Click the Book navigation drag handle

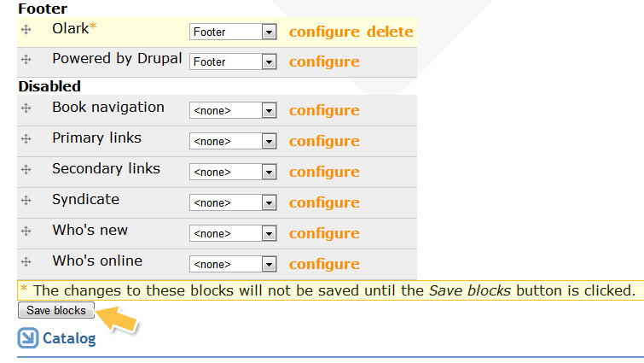(26, 109)
